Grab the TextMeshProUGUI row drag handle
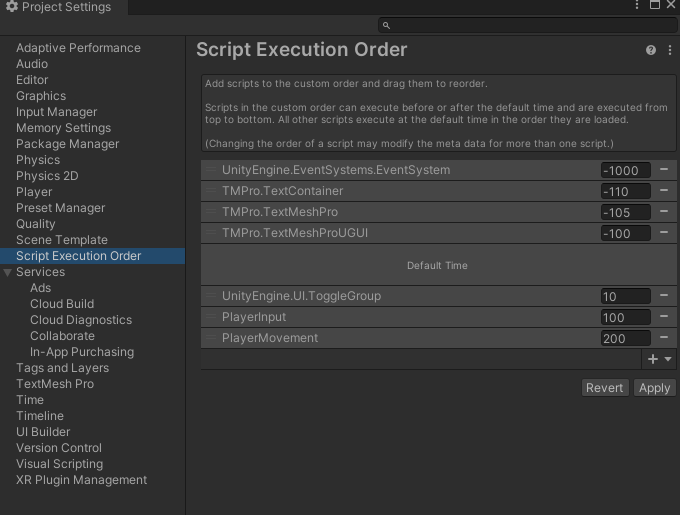This screenshot has height=515, width=680. 211,233
